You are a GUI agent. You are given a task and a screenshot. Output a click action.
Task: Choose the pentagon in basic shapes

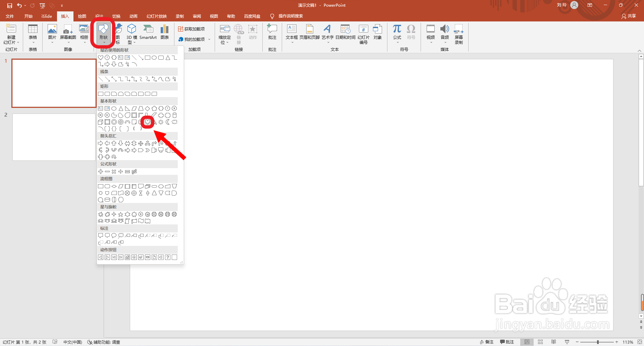[x=154, y=109]
